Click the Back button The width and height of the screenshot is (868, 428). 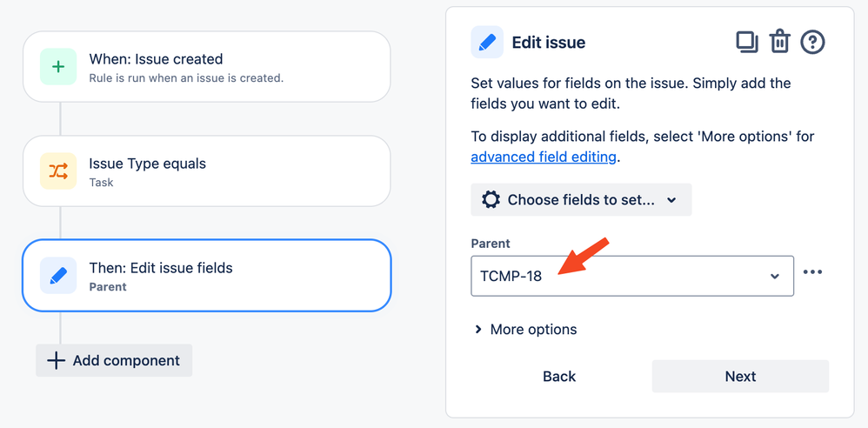[559, 377]
